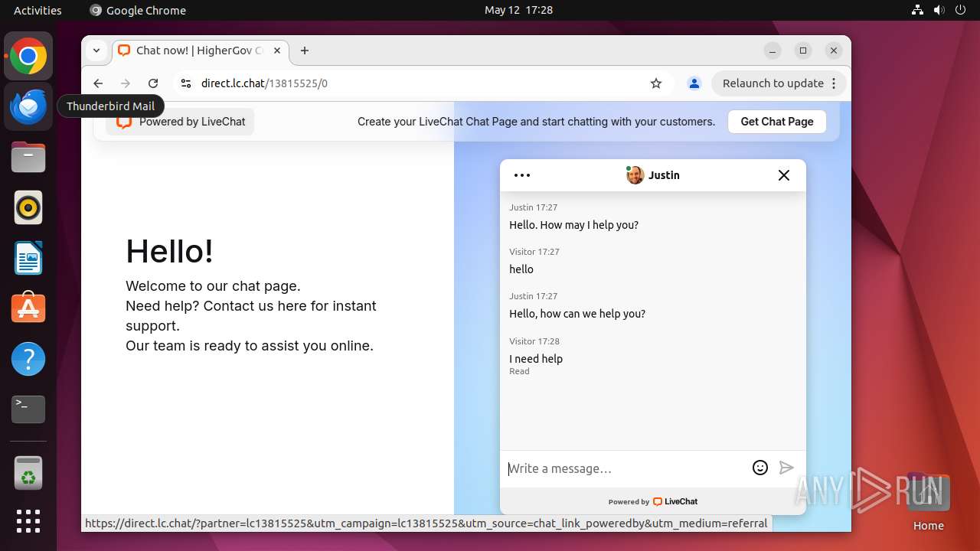This screenshot has height=551, width=980.
Task: Open the Home desktop folder
Action: pyautogui.click(x=929, y=502)
